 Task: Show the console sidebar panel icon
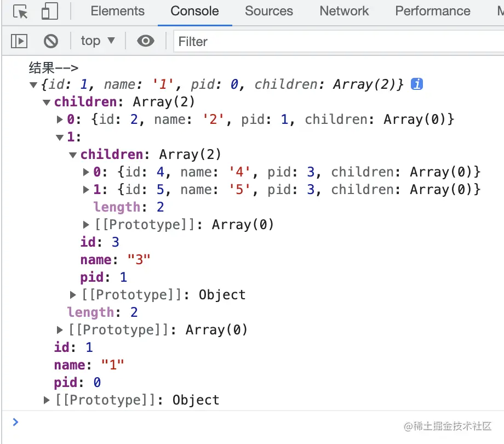[19, 41]
